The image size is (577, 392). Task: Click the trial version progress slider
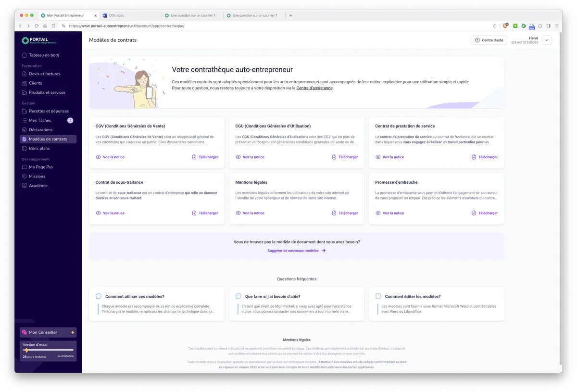48,350
